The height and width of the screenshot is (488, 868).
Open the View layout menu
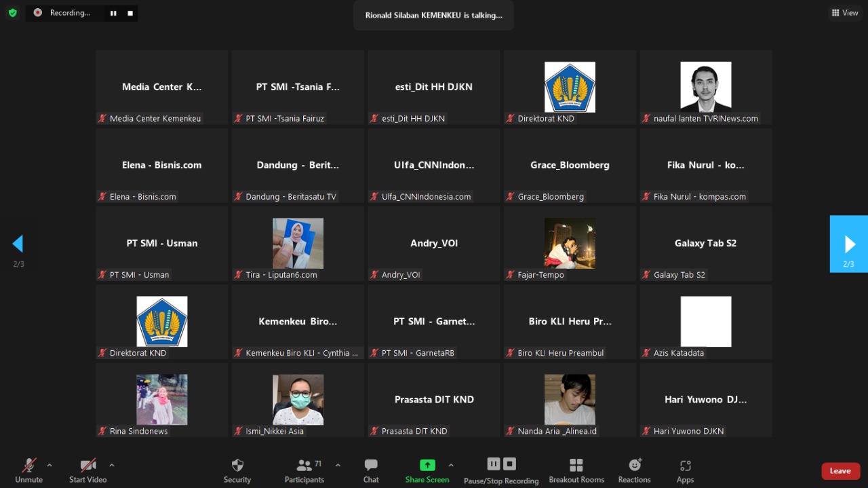pyautogui.click(x=845, y=13)
